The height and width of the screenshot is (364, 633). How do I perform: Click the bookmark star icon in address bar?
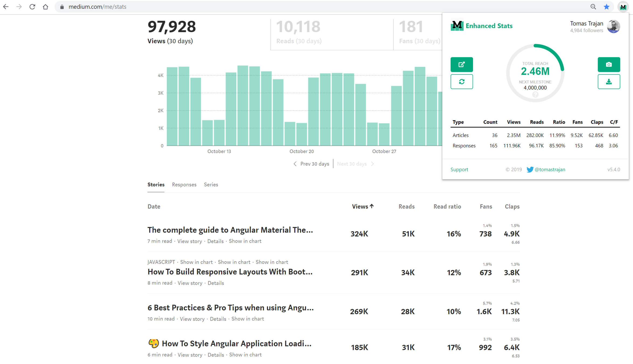(606, 7)
